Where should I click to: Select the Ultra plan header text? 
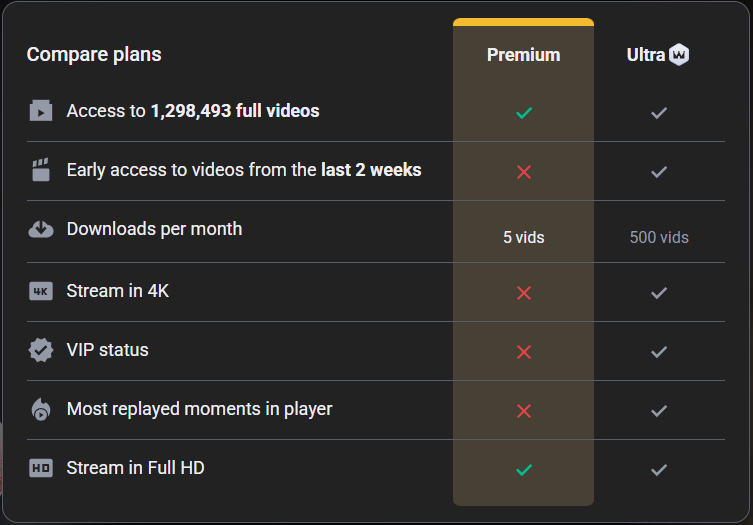click(645, 55)
